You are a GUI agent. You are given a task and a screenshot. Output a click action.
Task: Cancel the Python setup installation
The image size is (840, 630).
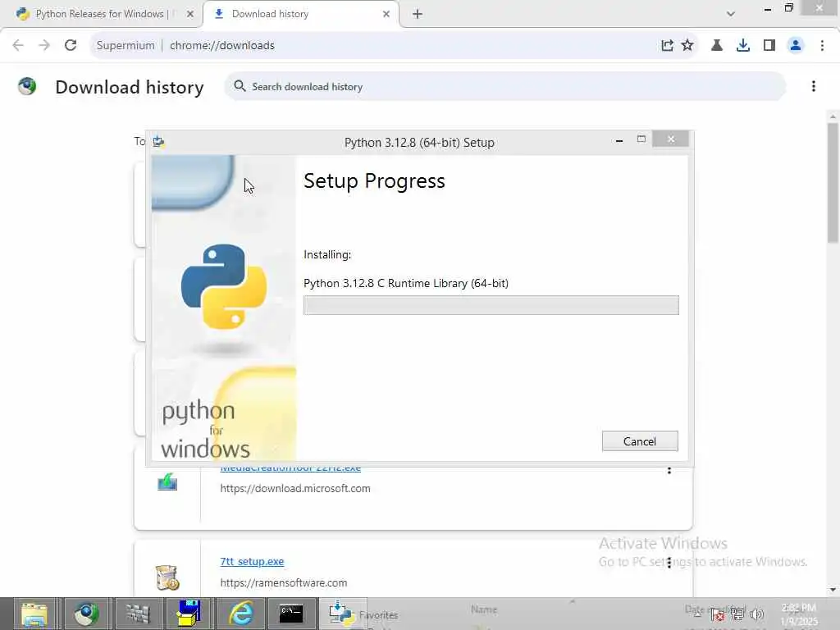pyautogui.click(x=640, y=441)
